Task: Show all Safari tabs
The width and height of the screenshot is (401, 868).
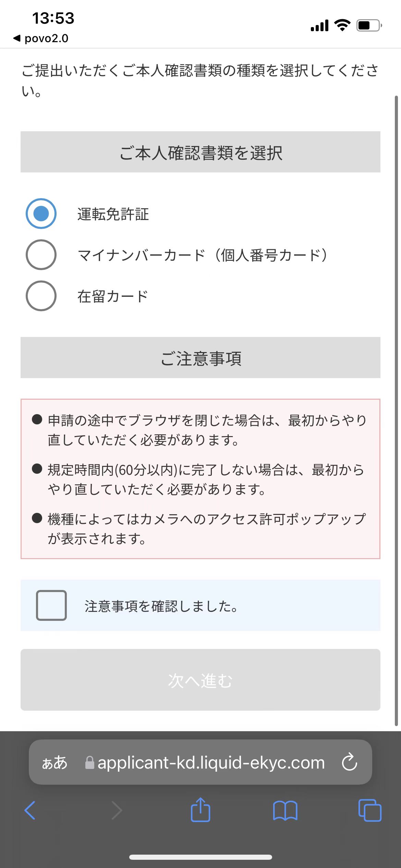Action: click(369, 810)
